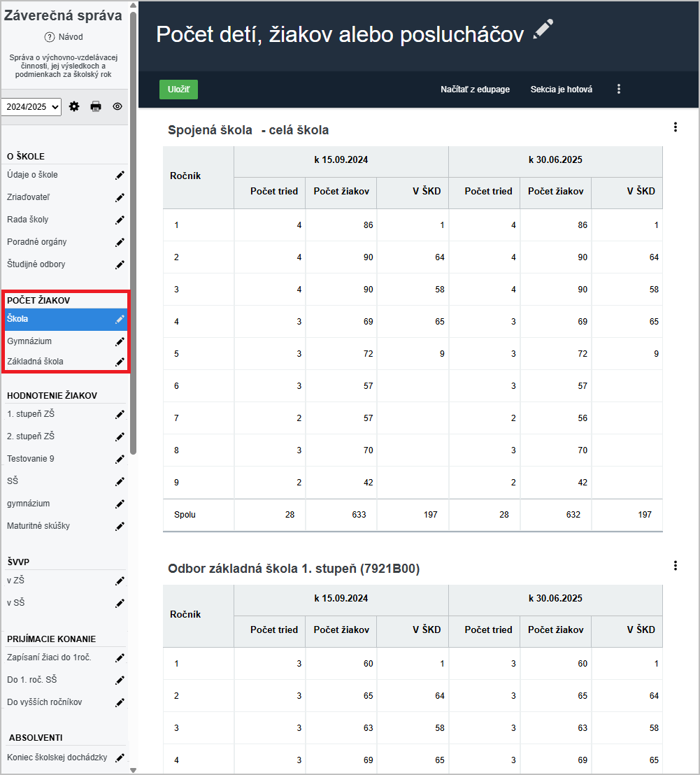Toggle the eye preview icon
Screen dimensions: 700x775
(x=117, y=106)
